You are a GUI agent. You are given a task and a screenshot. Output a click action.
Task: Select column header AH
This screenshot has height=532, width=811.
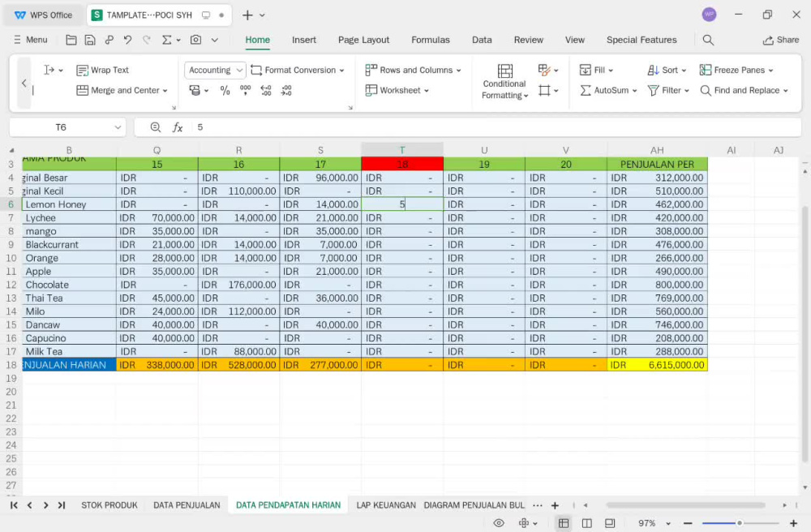[657, 151]
